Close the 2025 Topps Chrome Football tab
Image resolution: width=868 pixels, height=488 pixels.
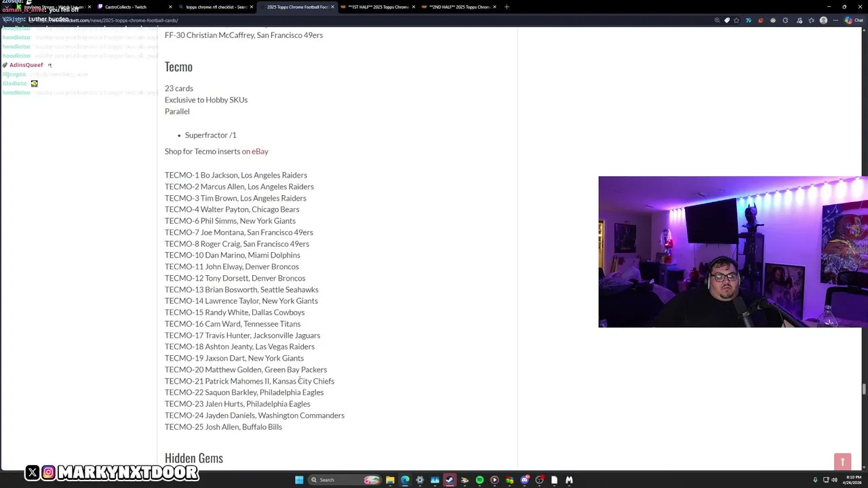[x=332, y=7]
